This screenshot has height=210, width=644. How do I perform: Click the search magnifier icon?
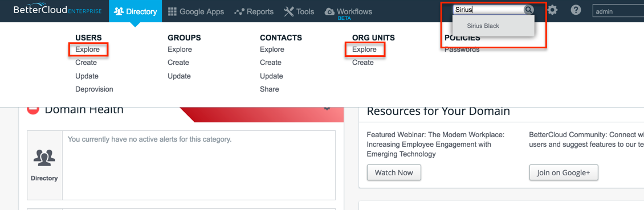pos(528,10)
